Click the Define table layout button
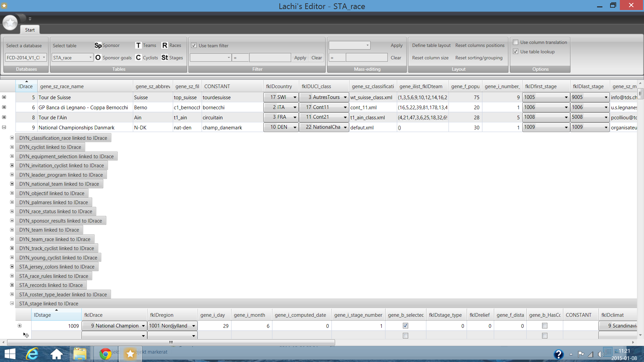This screenshot has width=644, height=362. pyautogui.click(x=431, y=46)
